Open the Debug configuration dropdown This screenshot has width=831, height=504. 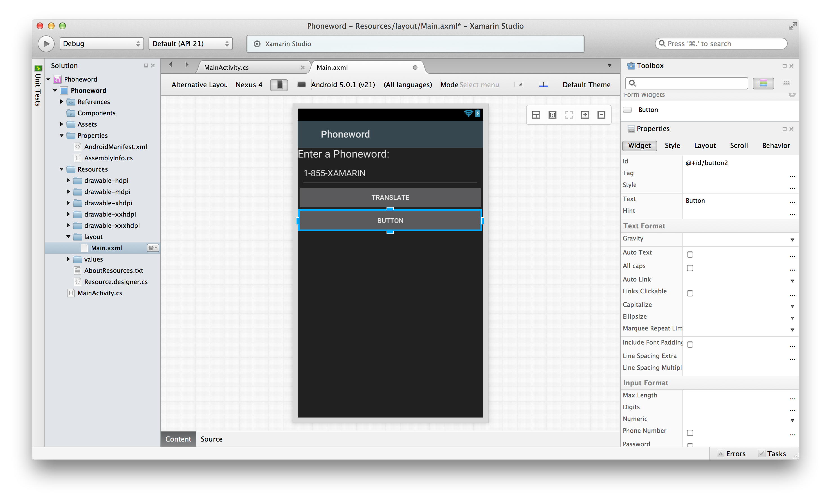(101, 44)
